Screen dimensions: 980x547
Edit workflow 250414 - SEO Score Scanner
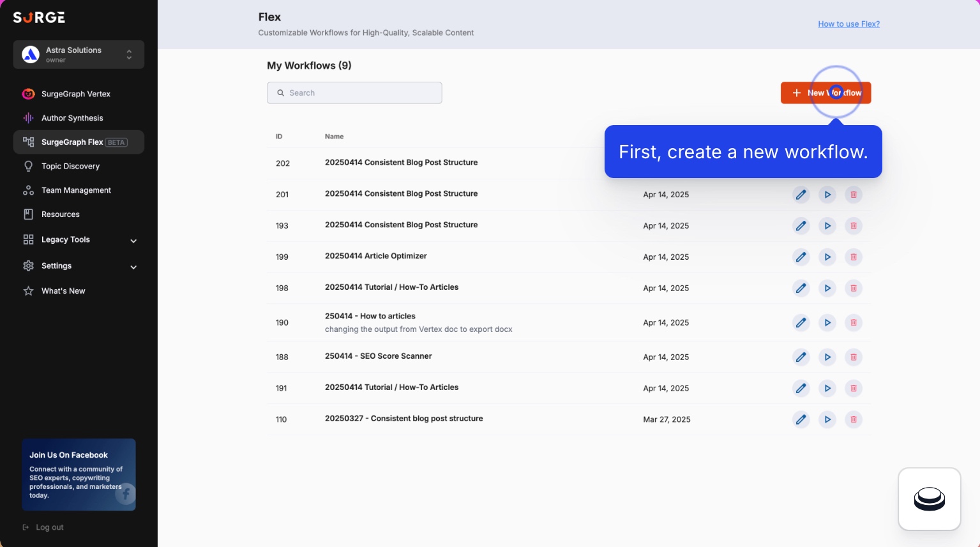pyautogui.click(x=801, y=357)
